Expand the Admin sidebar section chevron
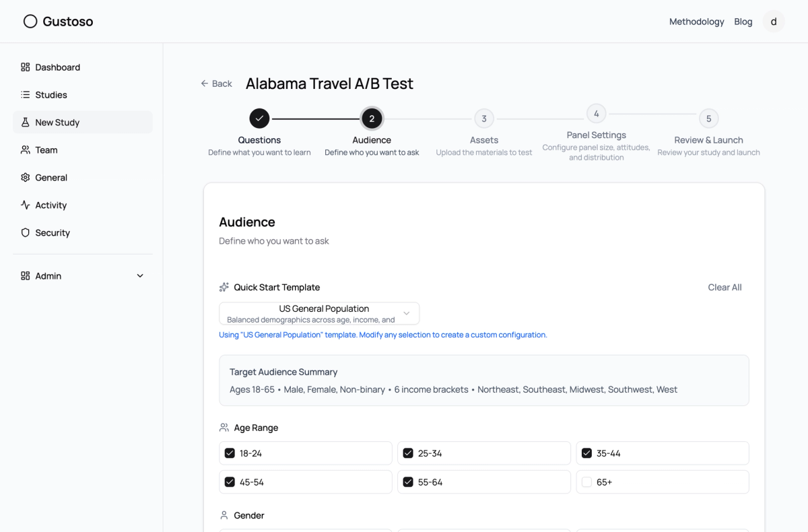808x532 pixels. point(140,276)
